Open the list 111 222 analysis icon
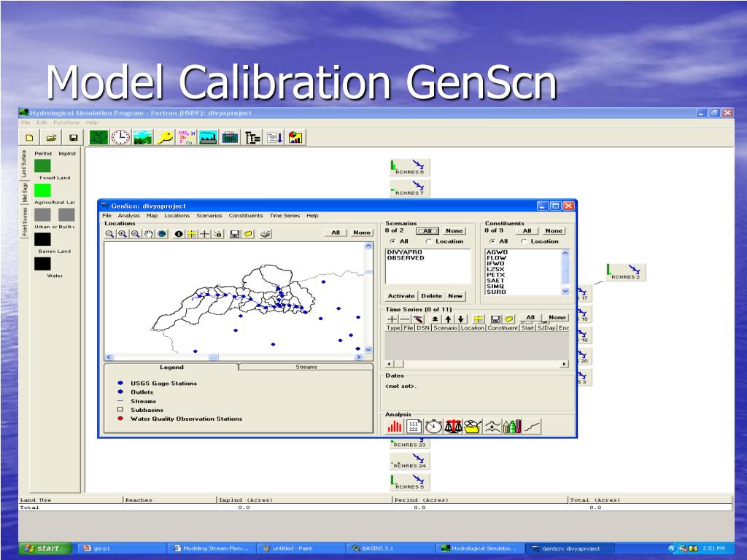The width and height of the screenshot is (747, 560). pos(414,426)
